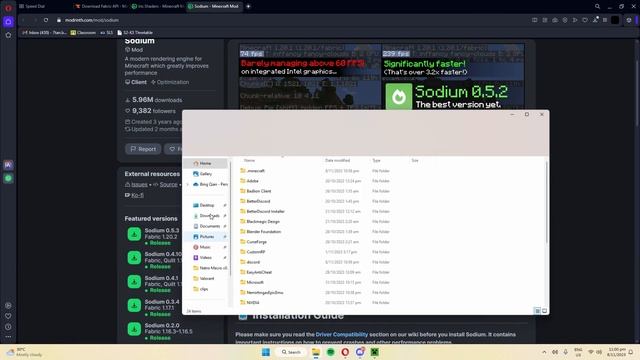Screen dimensions: 640x360
Task: Select the Microsoft folder
Action: point(255,282)
